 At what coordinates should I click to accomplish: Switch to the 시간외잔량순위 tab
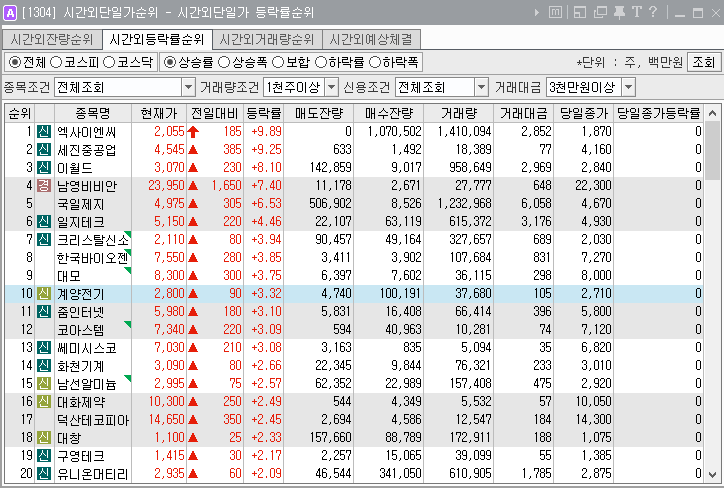coord(52,40)
